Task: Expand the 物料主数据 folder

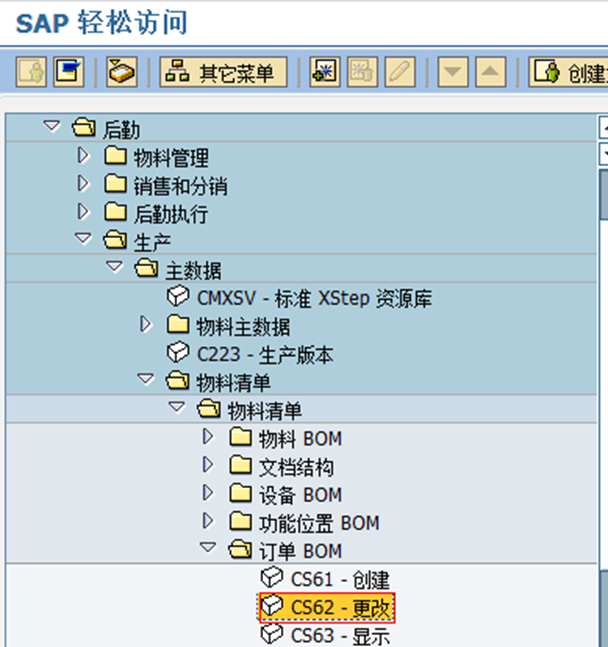Action: (146, 324)
